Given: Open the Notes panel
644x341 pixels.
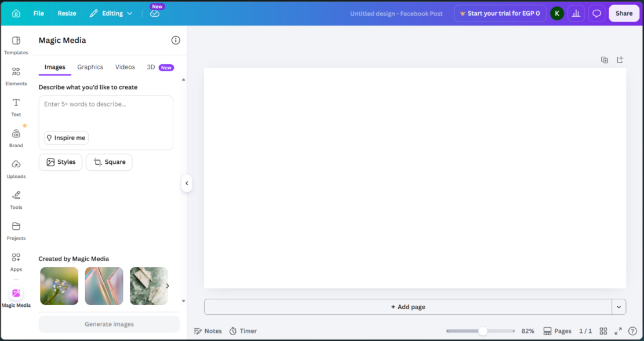Looking at the screenshot, I should pos(208,331).
